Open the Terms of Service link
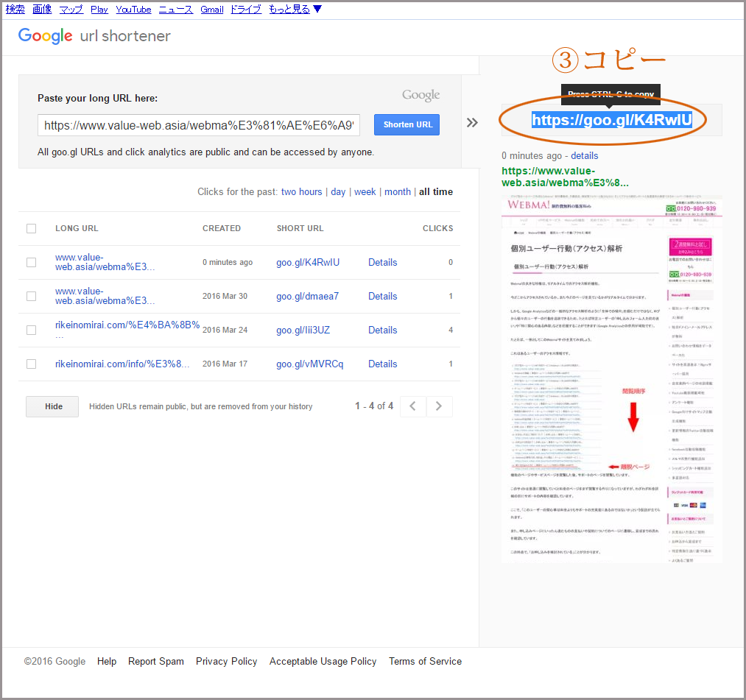This screenshot has width=746, height=700. tap(426, 661)
